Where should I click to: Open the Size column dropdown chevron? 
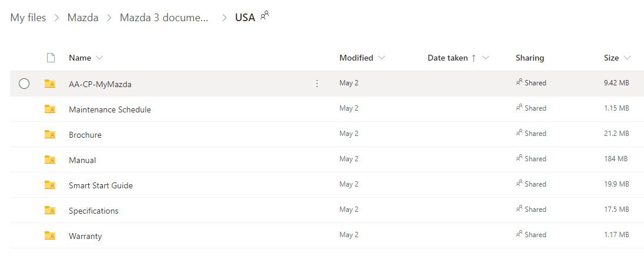627,58
